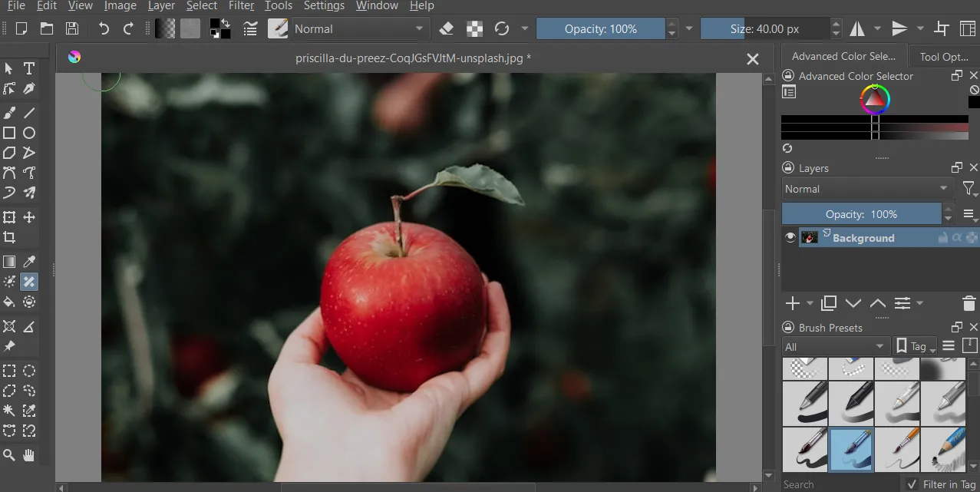Select the Crop tool

tap(9, 237)
